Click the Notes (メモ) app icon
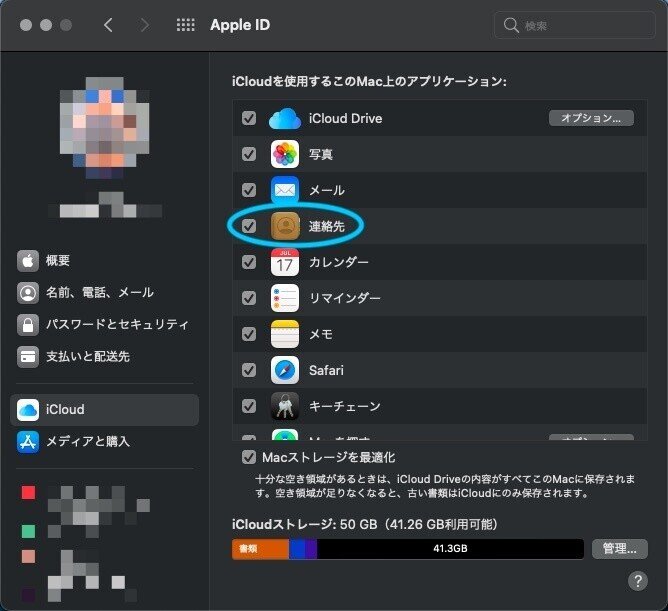 tap(285, 334)
